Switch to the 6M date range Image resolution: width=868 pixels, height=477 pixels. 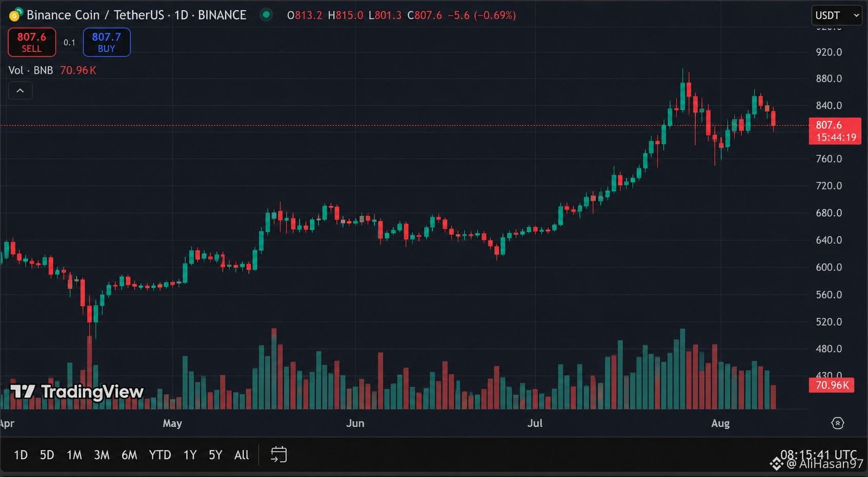[129, 455]
